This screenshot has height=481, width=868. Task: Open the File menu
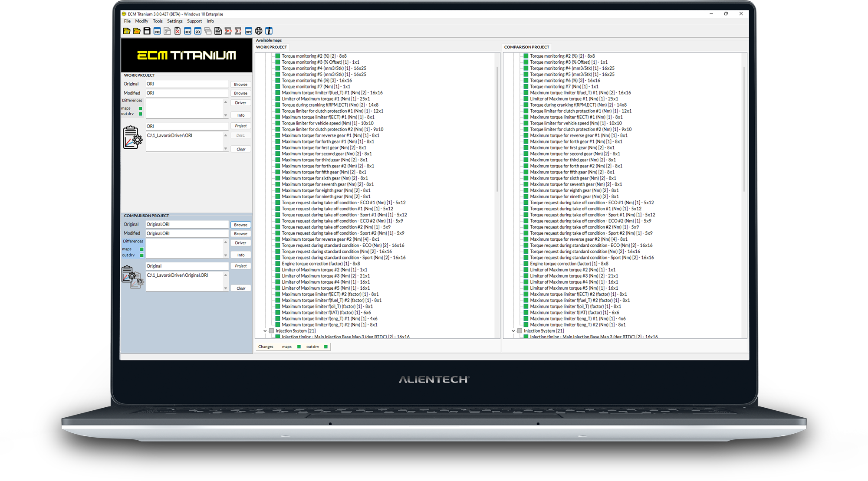click(127, 21)
